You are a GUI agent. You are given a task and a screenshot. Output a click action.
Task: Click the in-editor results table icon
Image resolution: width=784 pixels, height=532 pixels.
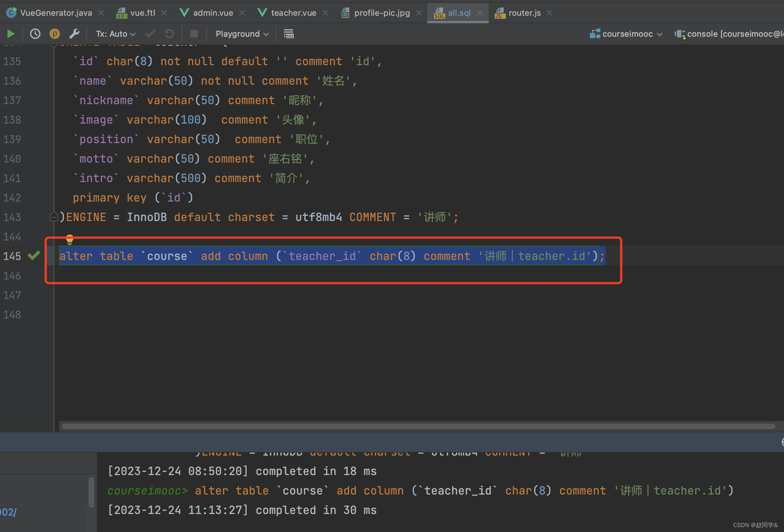(x=289, y=34)
